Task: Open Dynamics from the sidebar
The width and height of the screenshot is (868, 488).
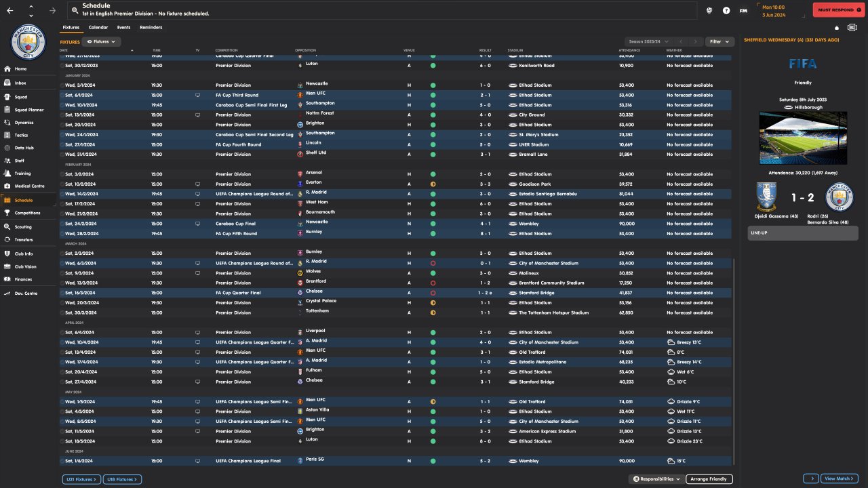Action: [24, 123]
